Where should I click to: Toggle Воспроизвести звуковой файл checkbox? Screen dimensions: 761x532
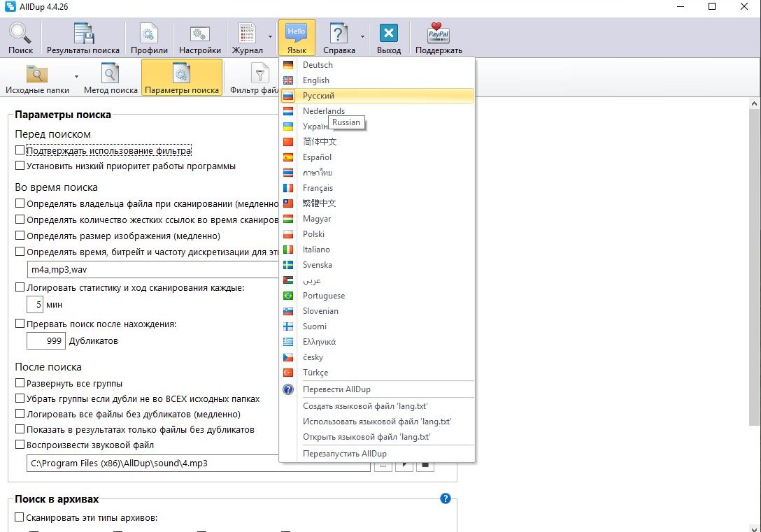coord(20,445)
